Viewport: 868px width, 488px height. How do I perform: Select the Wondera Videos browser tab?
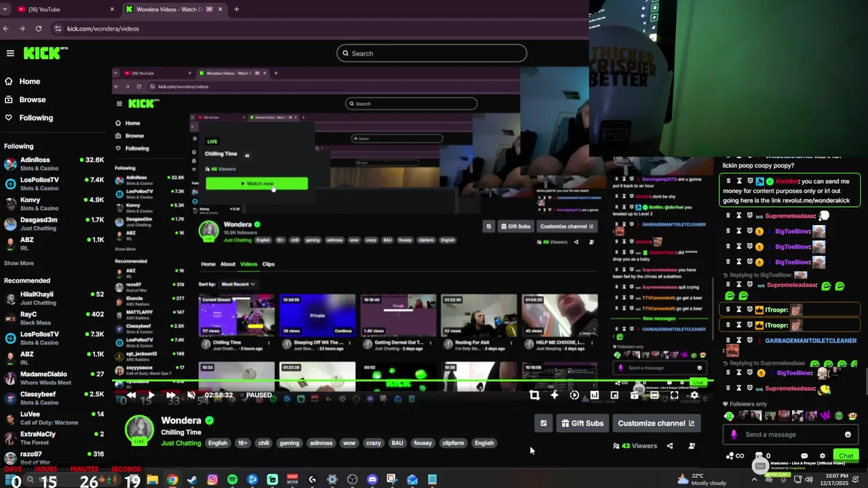(175, 9)
